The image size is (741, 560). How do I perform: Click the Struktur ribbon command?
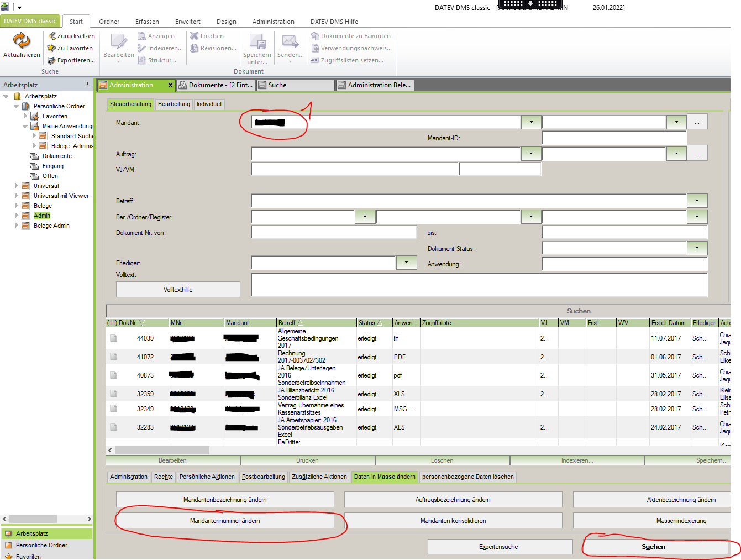[x=157, y=60]
